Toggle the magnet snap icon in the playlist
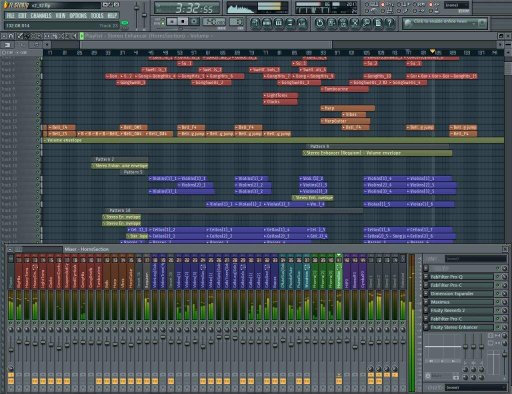This screenshot has height=394, width=512. pos(11,36)
